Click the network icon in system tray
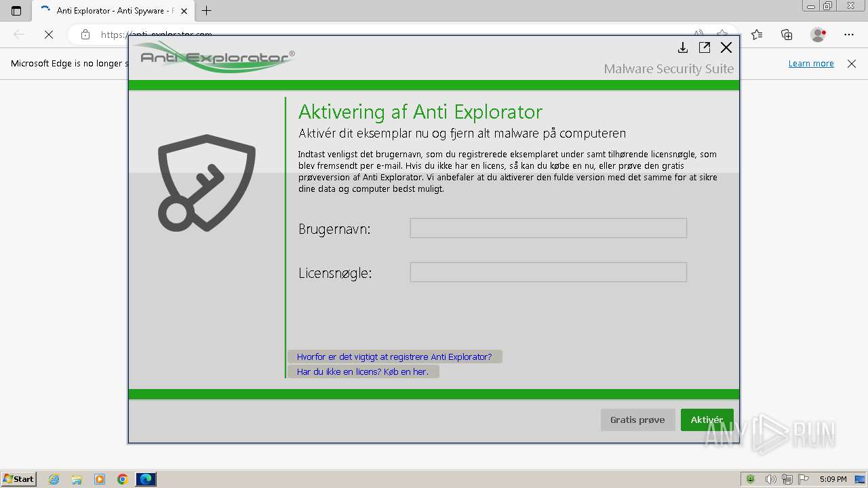The height and width of the screenshot is (488, 868). 788,479
